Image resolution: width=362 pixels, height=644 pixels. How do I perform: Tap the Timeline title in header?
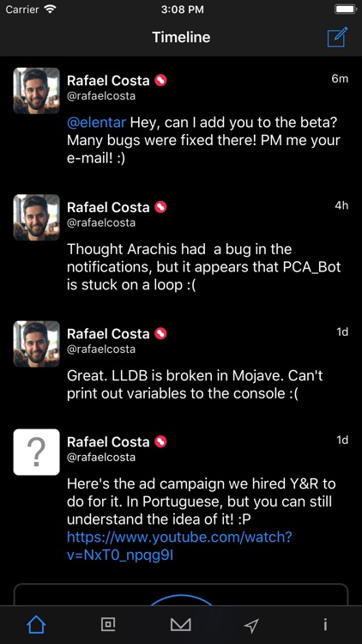click(181, 37)
